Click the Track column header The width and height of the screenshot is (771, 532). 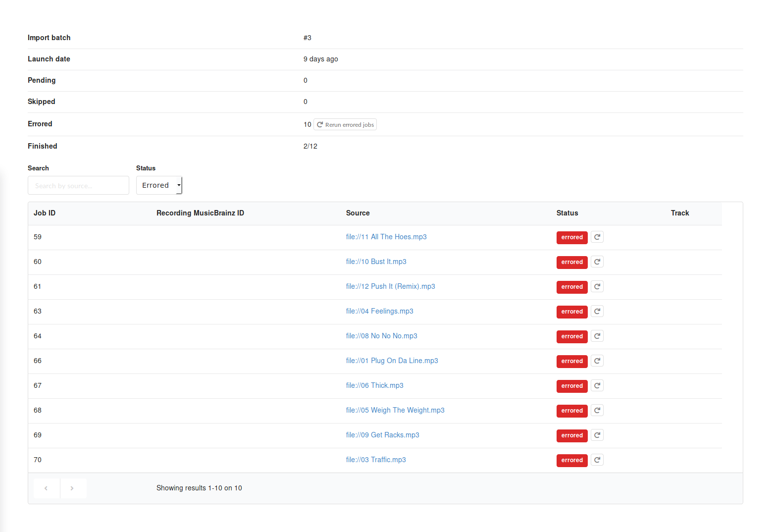pyautogui.click(x=680, y=213)
